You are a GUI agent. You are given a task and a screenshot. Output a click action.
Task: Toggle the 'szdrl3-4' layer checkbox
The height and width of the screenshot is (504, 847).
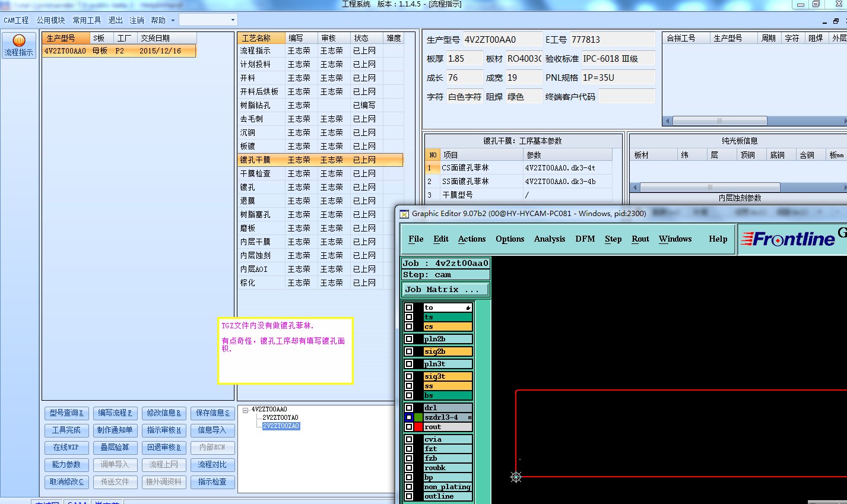(x=409, y=417)
